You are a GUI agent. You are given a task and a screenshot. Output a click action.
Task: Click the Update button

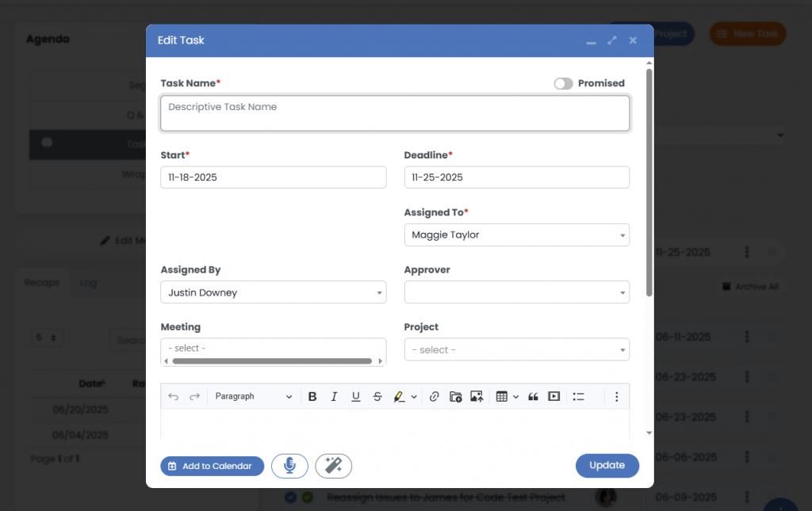(x=607, y=466)
